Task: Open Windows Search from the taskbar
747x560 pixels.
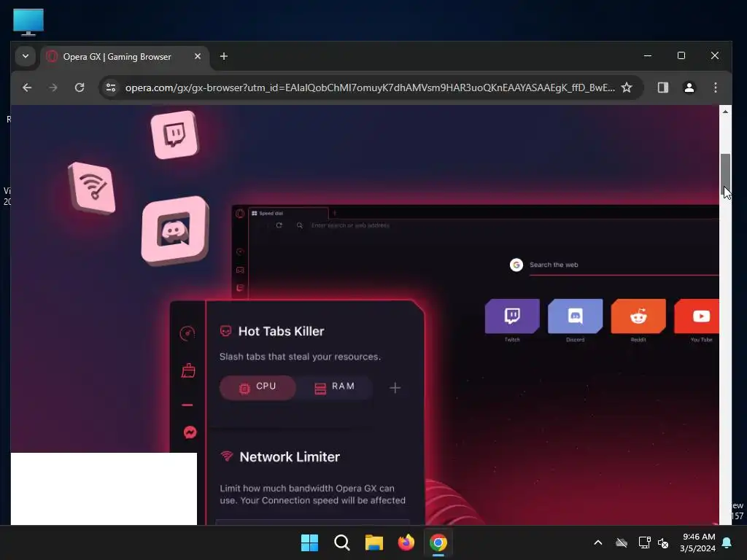Action: tap(342, 542)
